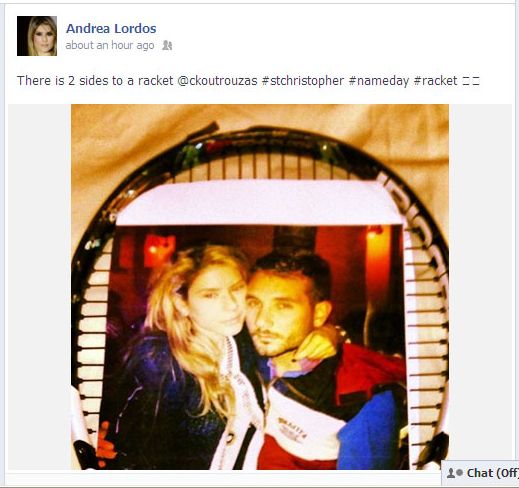Open the posted racket photo

click(x=260, y=287)
